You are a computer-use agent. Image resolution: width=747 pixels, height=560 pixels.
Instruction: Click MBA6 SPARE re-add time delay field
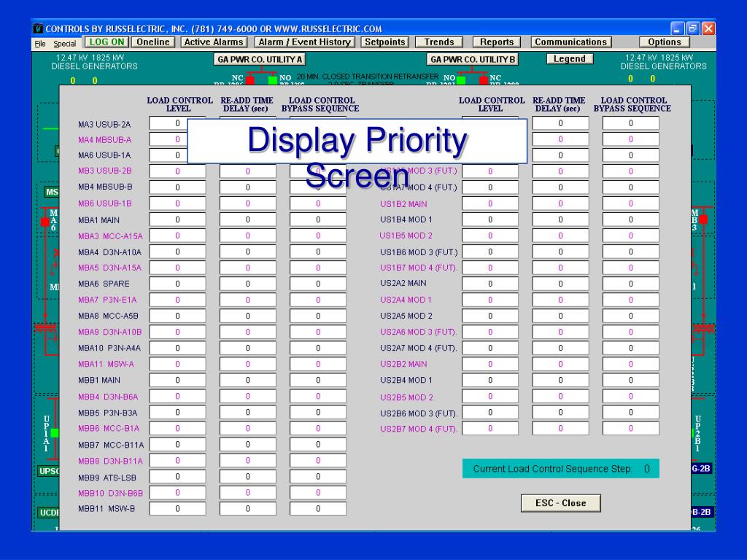click(248, 284)
